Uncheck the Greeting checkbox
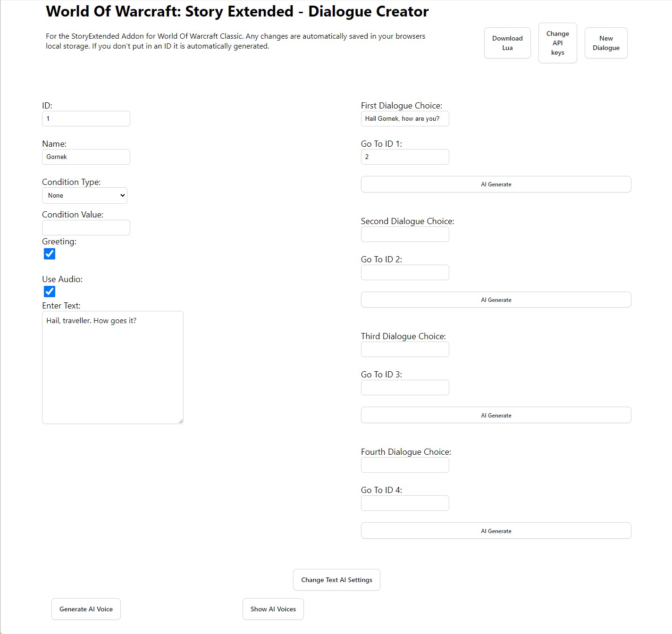672x634 pixels. click(x=50, y=254)
